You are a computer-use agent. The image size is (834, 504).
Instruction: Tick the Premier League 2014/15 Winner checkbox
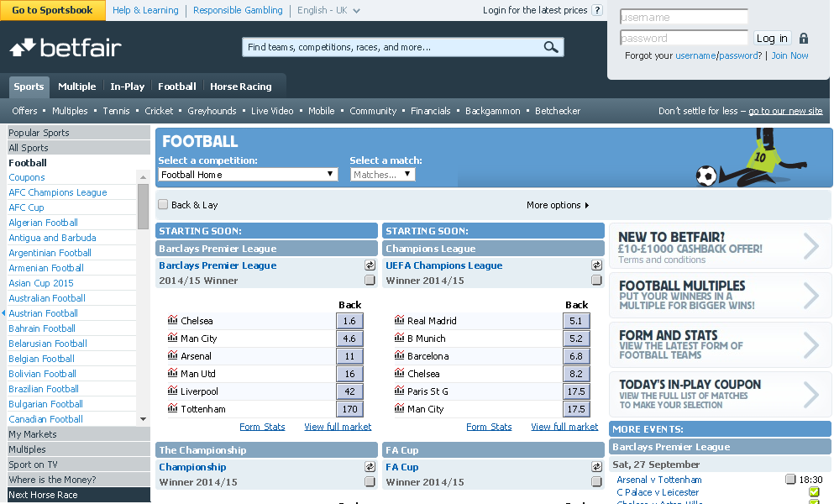(x=370, y=280)
